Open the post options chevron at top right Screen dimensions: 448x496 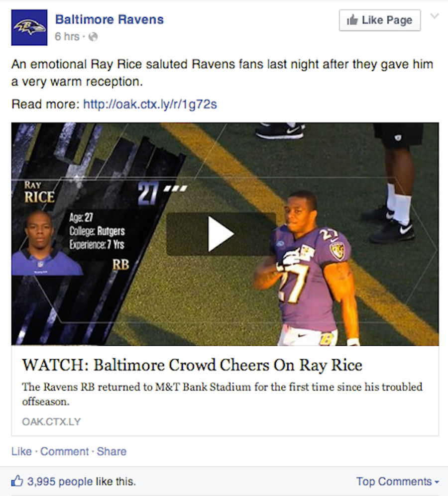point(435,16)
